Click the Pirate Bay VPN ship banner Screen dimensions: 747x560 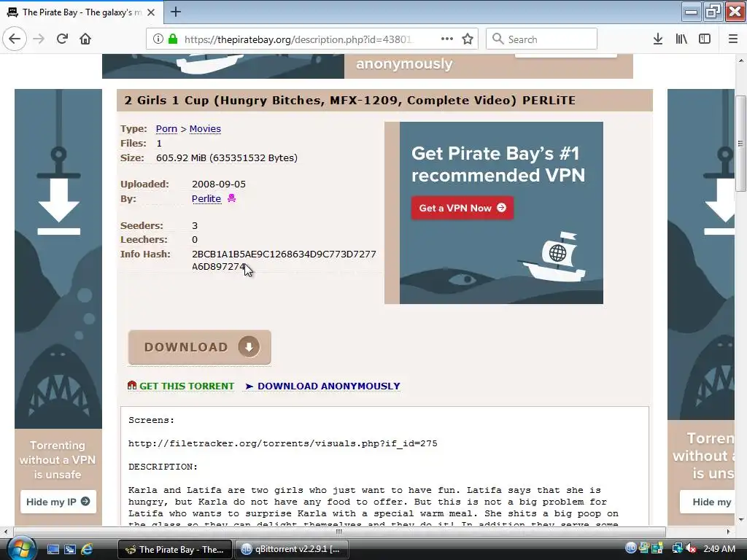(x=501, y=213)
